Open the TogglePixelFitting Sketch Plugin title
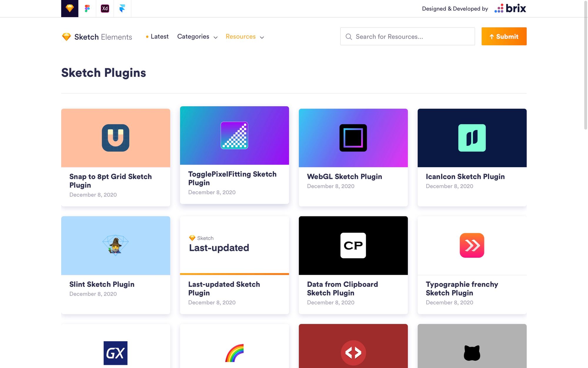 pos(232,178)
